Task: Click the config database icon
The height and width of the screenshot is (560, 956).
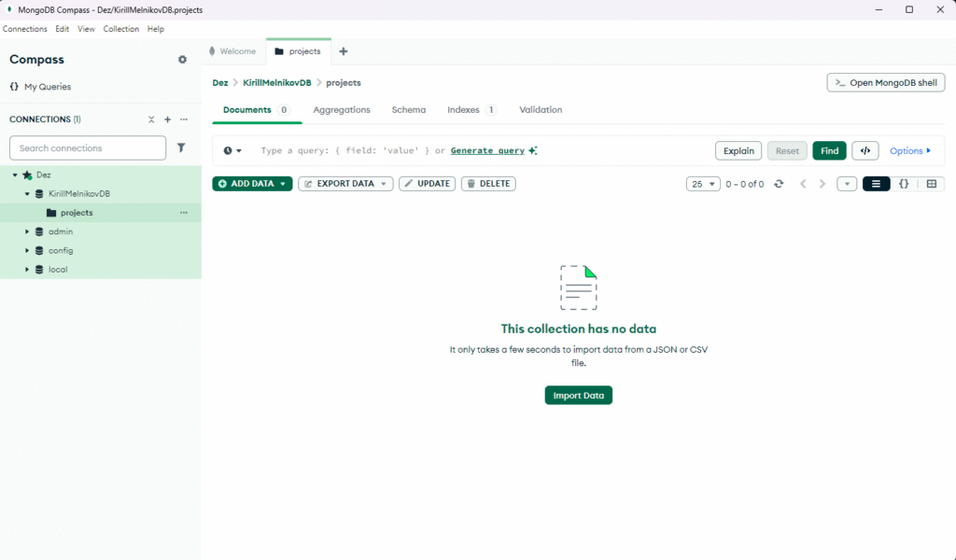Action: tap(39, 250)
